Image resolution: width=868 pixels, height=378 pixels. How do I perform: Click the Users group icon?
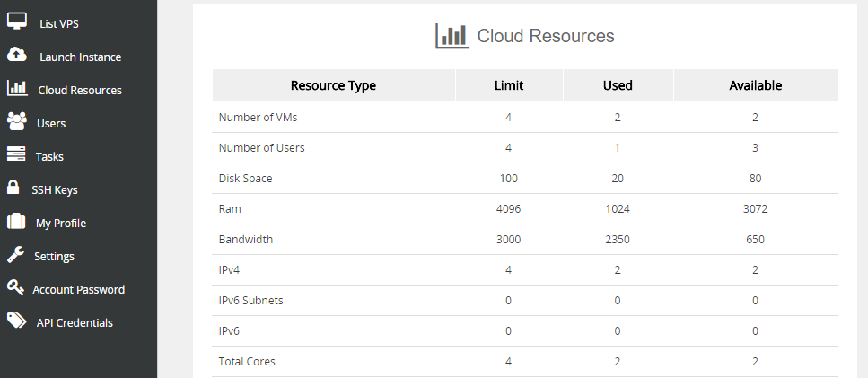click(16, 122)
